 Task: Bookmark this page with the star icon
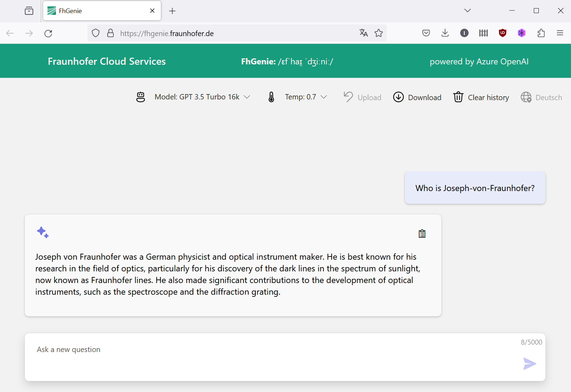pyautogui.click(x=379, y=33)
